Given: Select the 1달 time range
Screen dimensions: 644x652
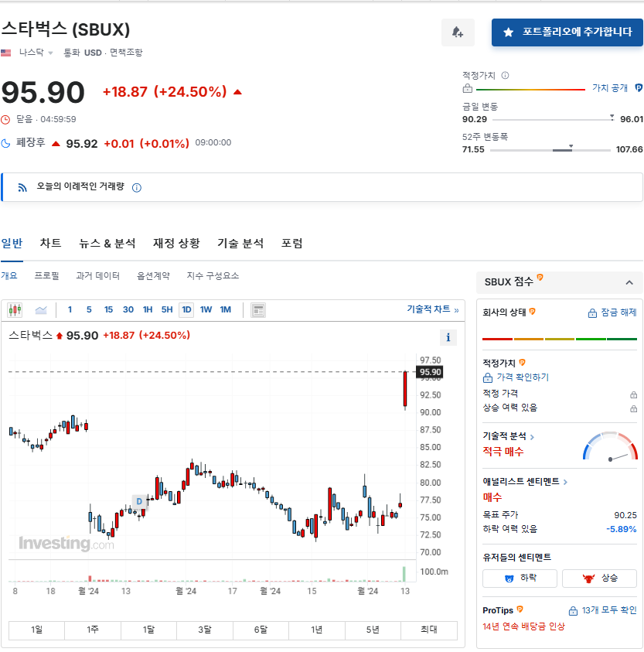Looking at the screenshot, I should click(149, 630).
